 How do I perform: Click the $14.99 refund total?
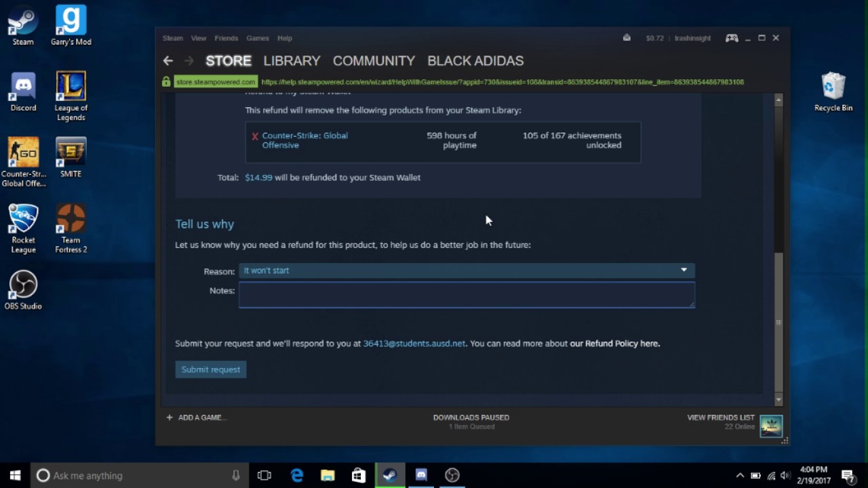tap(258, 178)
